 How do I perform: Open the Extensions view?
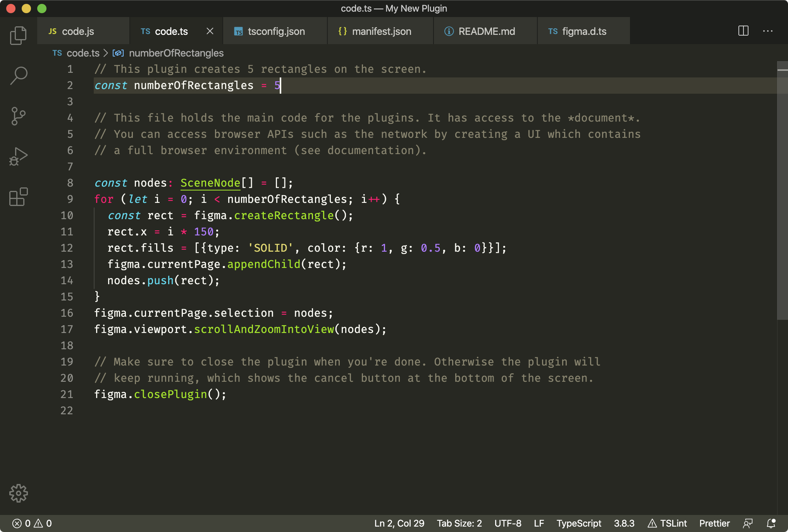click(18, 197)
